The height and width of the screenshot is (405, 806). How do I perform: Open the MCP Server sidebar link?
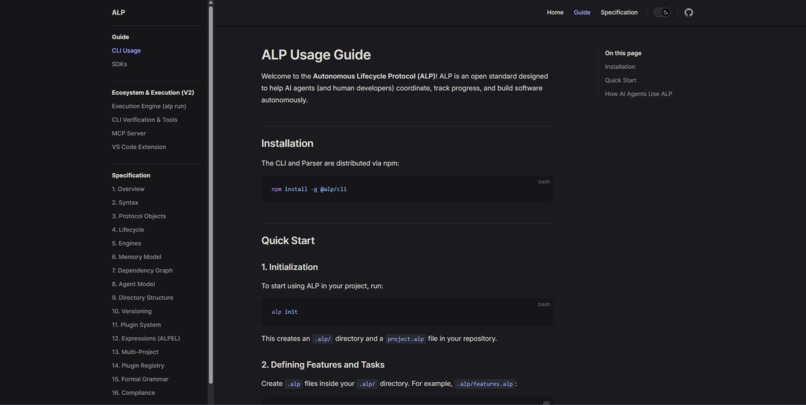(x=129, y=134)
